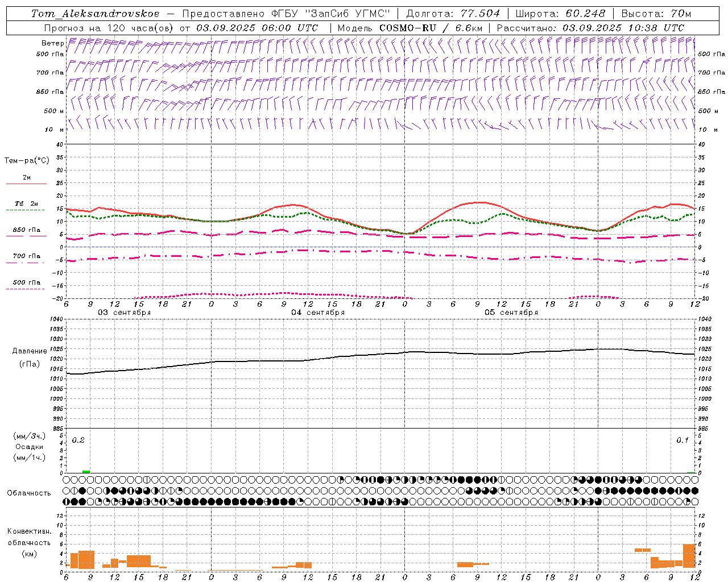Click the 04 сентября date label
This screenshot has width=728, height=582.
point(318,313)
